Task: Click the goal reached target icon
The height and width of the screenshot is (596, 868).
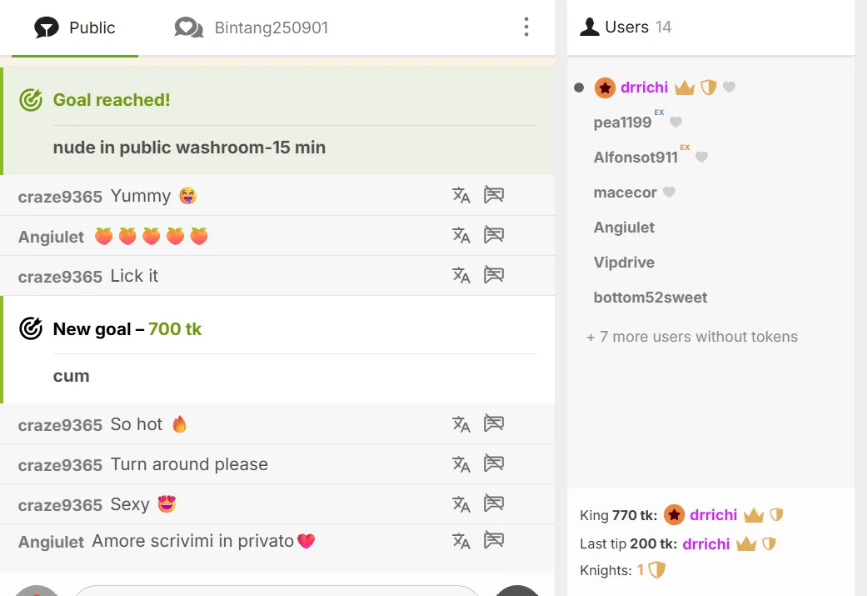Action: 31,100
